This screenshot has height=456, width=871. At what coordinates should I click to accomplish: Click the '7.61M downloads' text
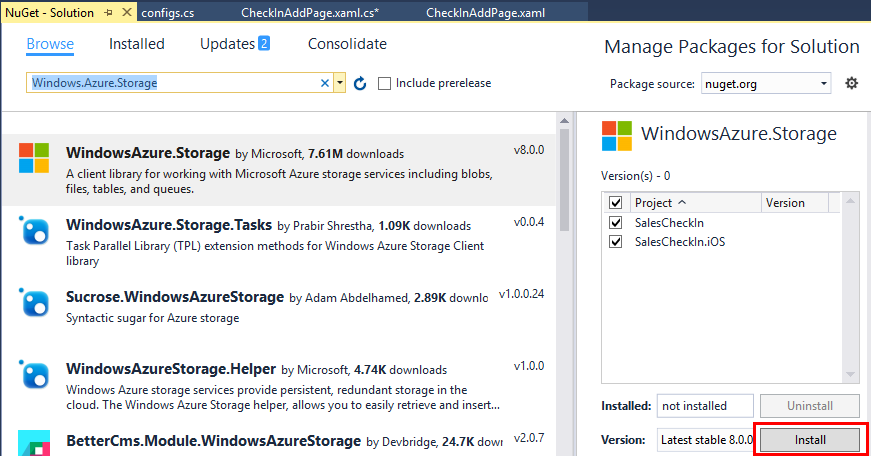[356, 154]
